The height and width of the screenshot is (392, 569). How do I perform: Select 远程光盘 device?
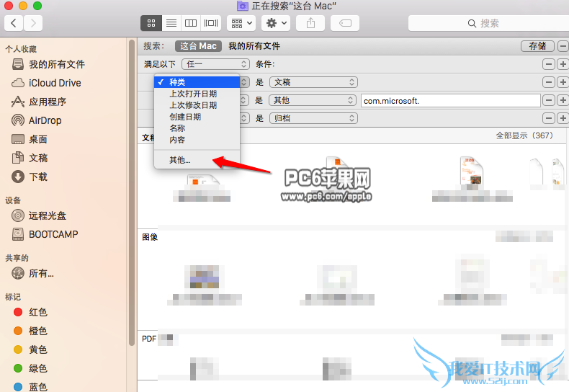point(38,215)
